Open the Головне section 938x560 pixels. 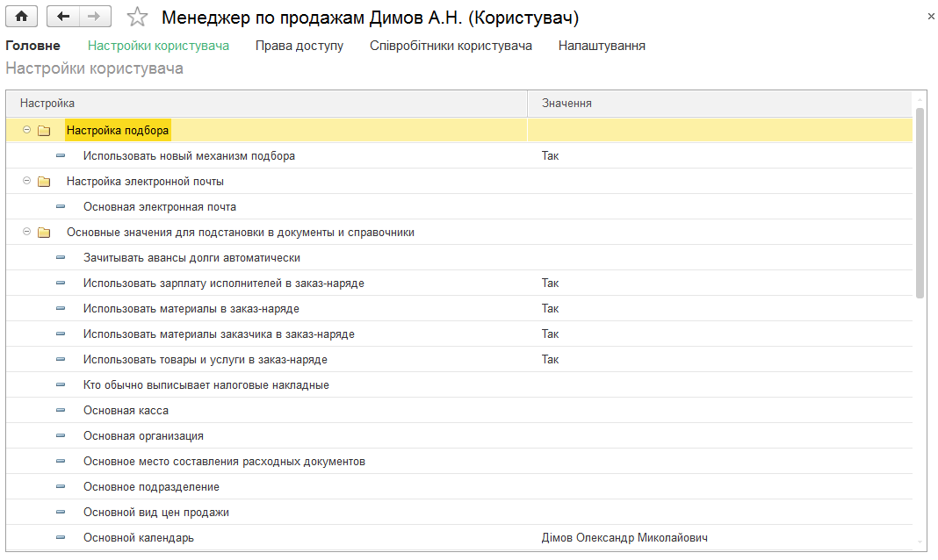(32, 46)
